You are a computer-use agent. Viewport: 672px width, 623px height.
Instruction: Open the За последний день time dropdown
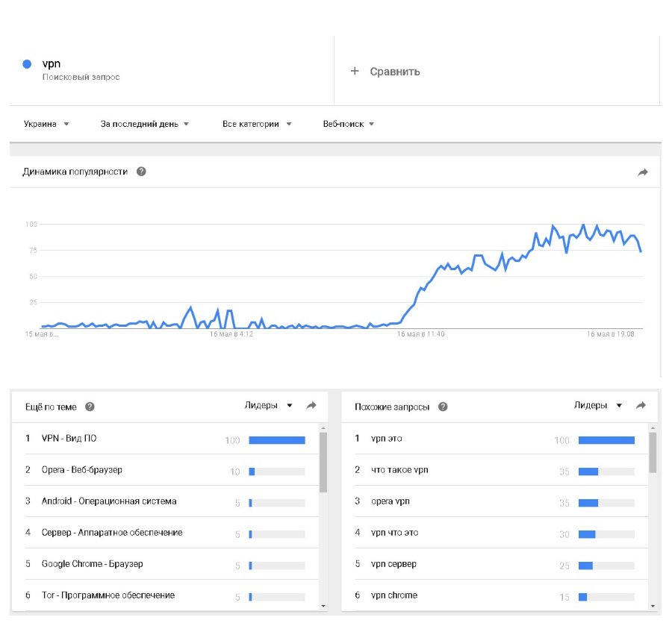(145, 124)
